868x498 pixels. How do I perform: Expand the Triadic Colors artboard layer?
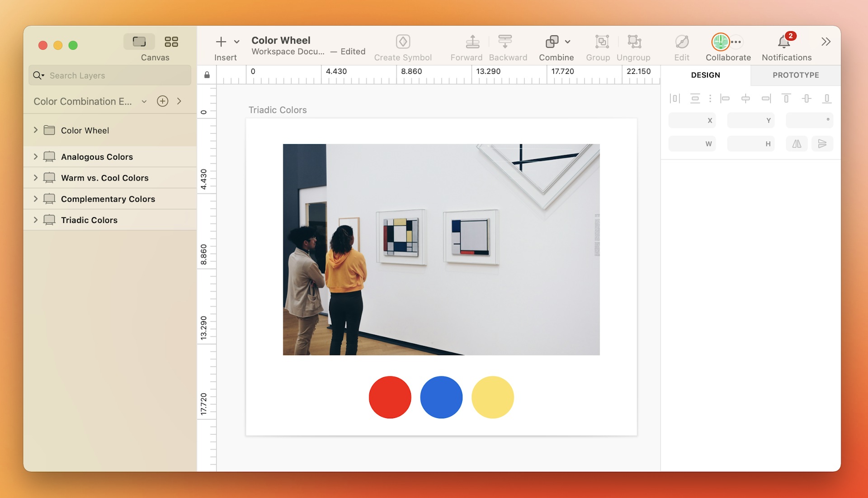(36, 220)
